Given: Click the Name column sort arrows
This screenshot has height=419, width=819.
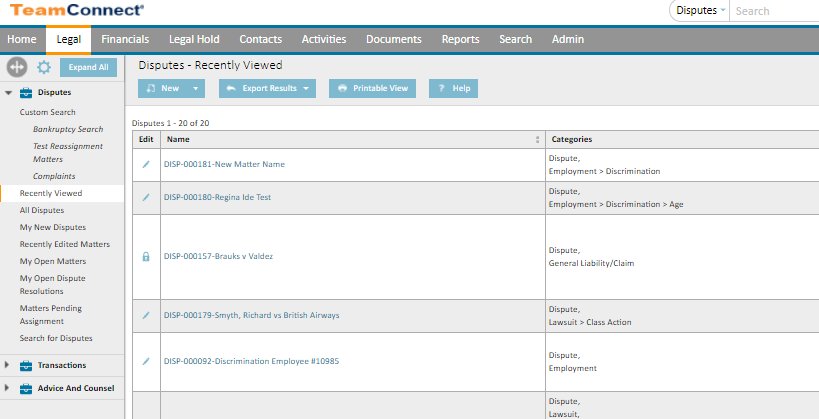Looking at the screenshot, I should (x=537, y=139).
